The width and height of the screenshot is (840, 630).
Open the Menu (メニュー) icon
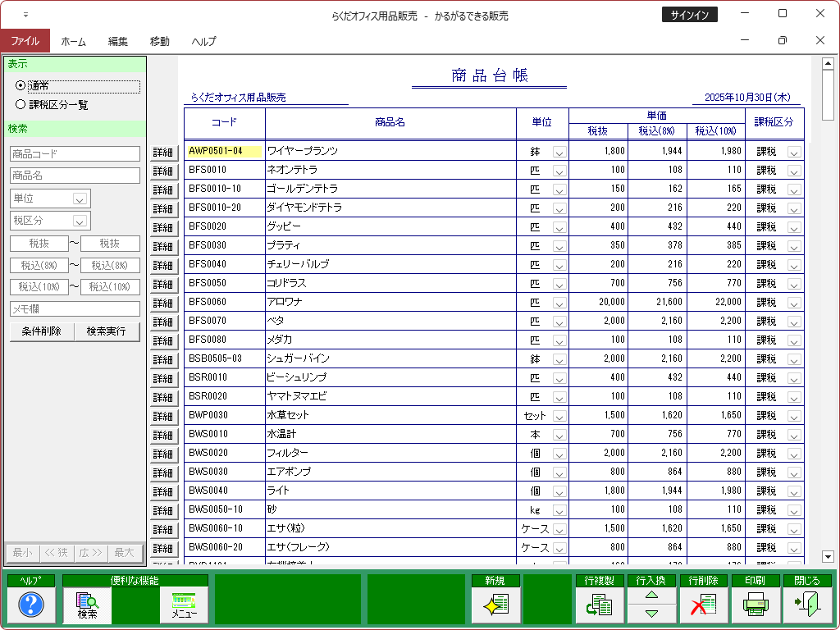pyautogui.click(x=185, y=605)
